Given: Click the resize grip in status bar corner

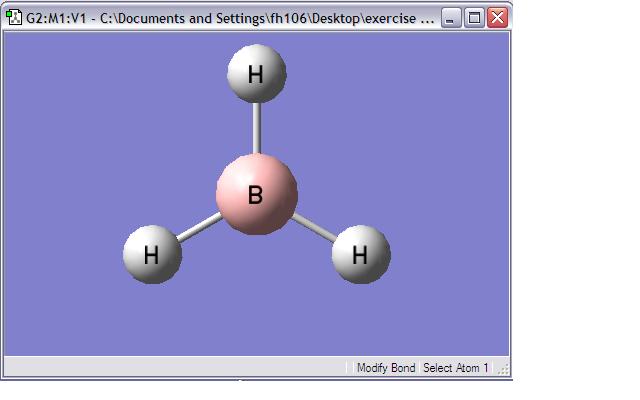Looking at the screenshot, I should pyautogui.click(x=504, y=369).
